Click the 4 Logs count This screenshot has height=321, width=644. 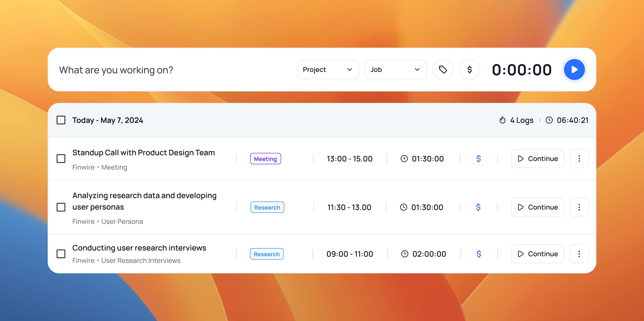click(522, 120)
